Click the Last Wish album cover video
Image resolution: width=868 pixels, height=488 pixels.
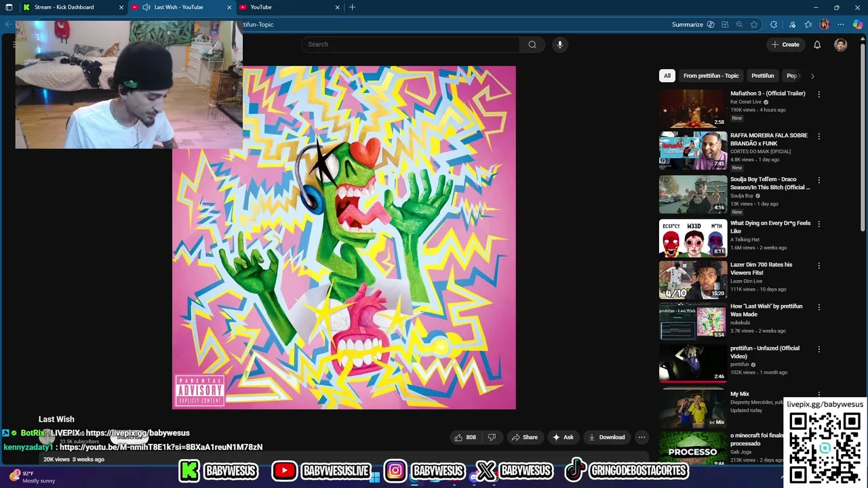344,238
